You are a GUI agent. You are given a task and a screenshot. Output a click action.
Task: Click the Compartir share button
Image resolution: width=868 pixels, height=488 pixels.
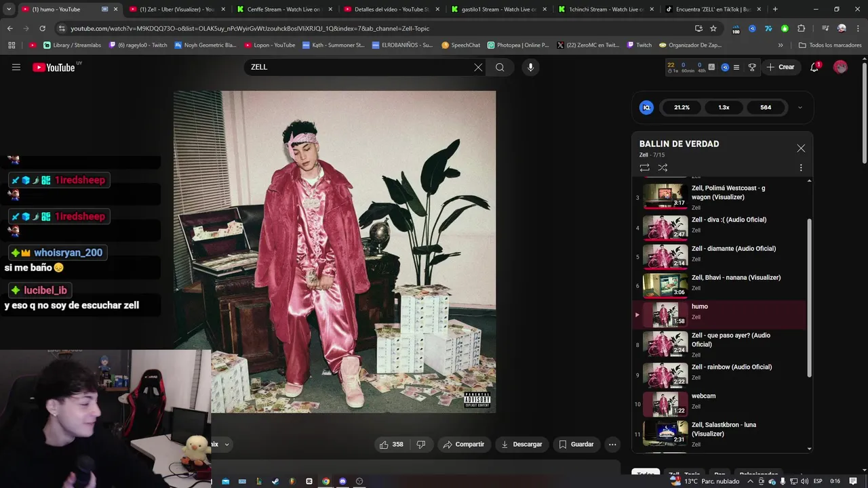[464, 445]
